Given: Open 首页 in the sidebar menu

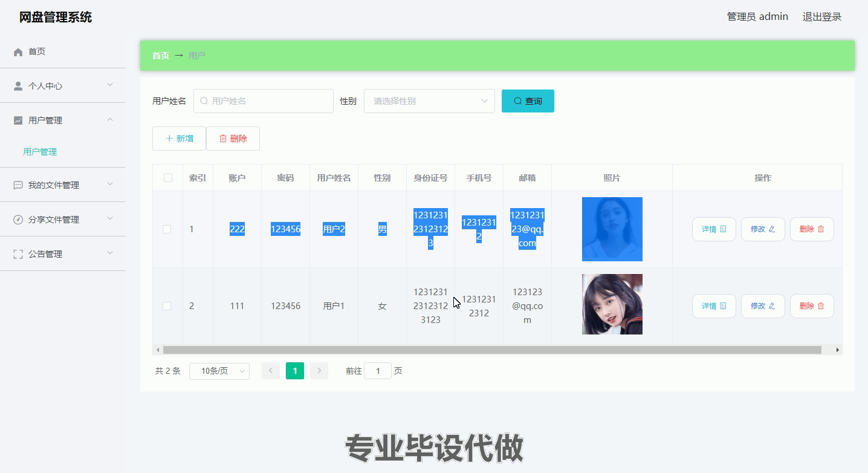Looking at the screenshot, I should pos(63,51).
